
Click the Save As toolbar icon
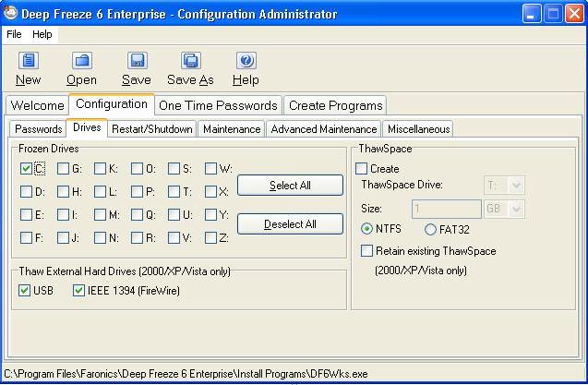pos(191,60)
